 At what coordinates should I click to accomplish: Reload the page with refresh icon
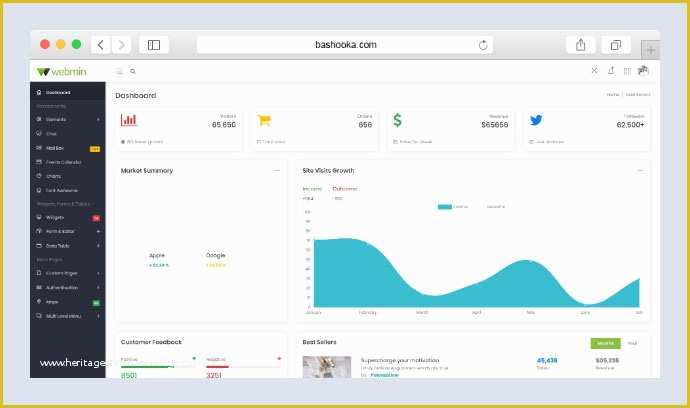coord(483,45)
